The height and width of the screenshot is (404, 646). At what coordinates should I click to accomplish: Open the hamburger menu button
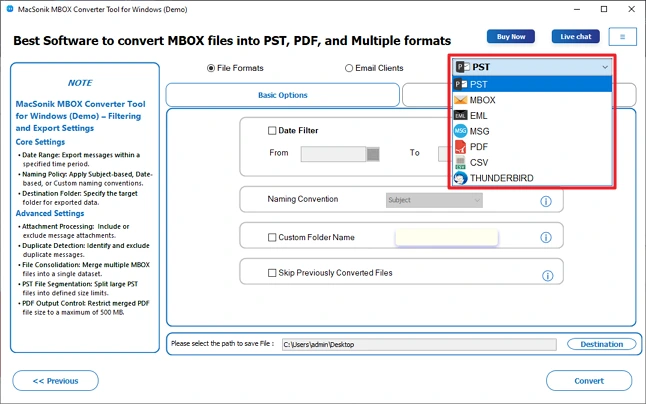[x=623, y=37]
